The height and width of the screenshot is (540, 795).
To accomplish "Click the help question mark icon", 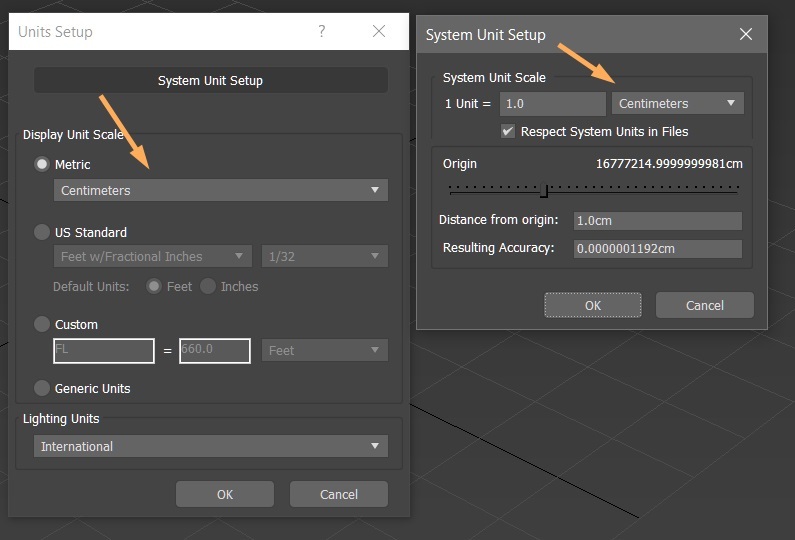I will click(x=321, y=32).
